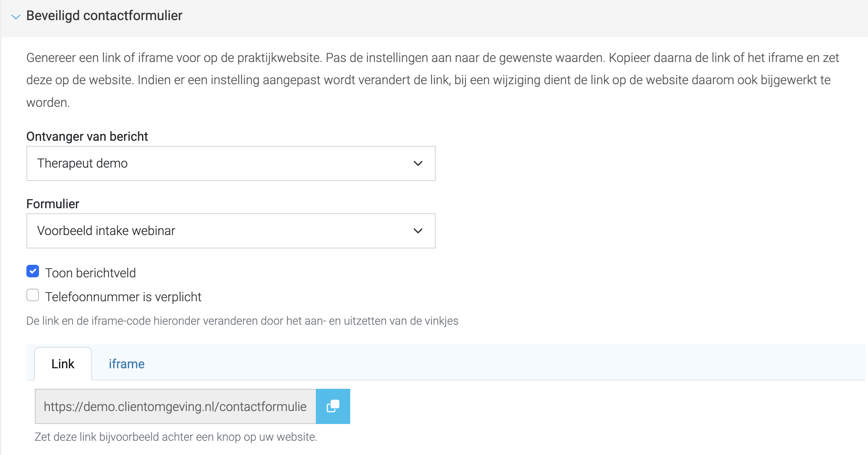Click the contact form URL field
This screenshot has width=868, height=455.
[x=176, y=406]
